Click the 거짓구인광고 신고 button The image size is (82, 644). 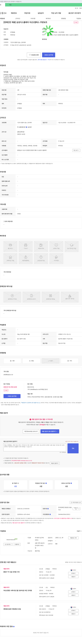click(76, 502)
